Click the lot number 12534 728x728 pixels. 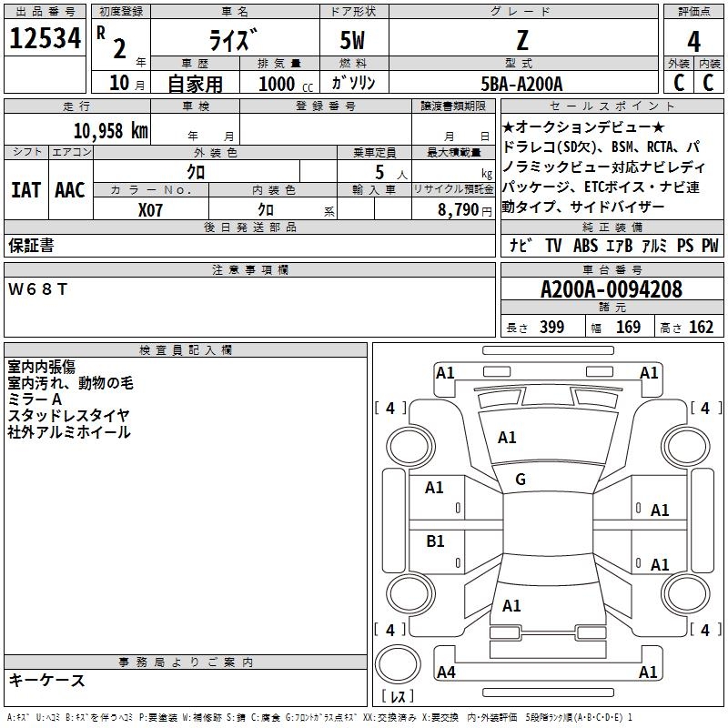pos(45,38)
